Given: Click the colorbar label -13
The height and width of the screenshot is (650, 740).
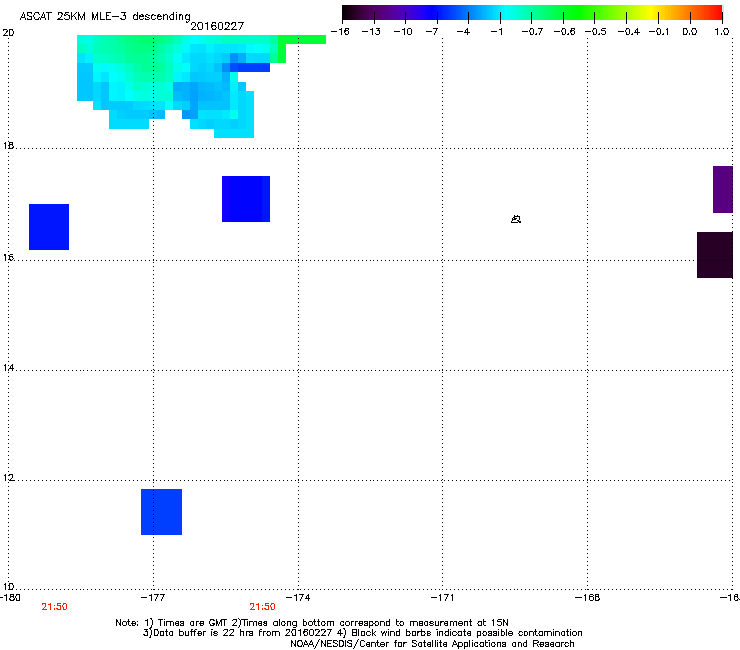Looking at the screenshot, I should click(x=371, y=32).
